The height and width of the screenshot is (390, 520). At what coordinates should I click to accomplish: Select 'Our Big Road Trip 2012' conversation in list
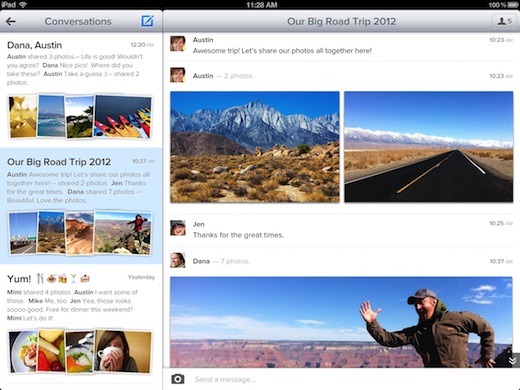pyautogui.click(x=81, y=206)
